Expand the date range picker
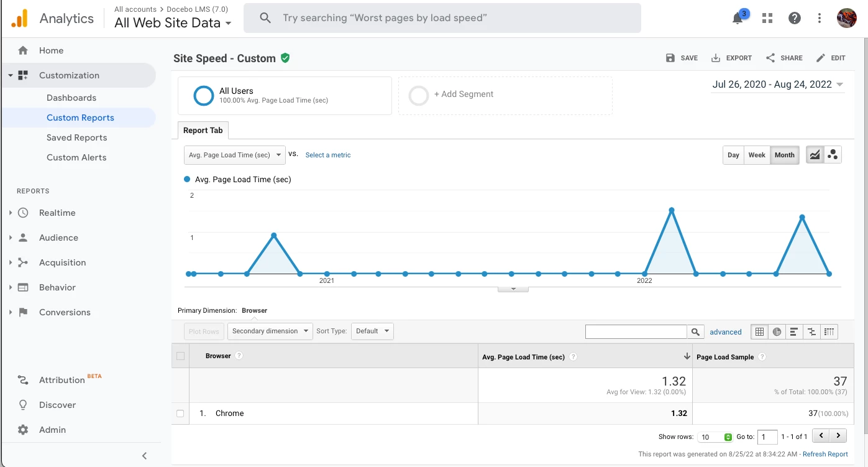868x467 pixels. pos(777,85)
